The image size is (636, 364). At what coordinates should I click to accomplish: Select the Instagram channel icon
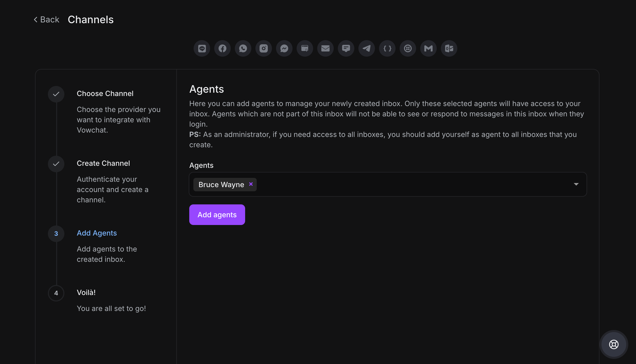coord(264,48)
